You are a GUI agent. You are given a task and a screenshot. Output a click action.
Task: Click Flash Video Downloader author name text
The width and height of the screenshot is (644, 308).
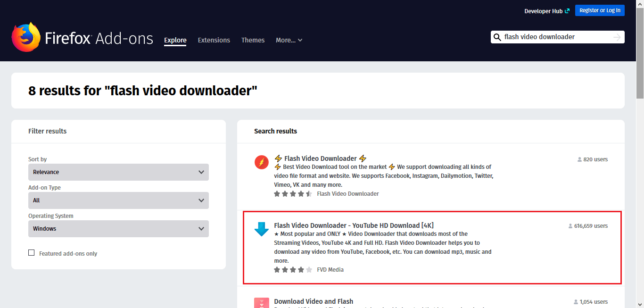(x=348, y=194)
